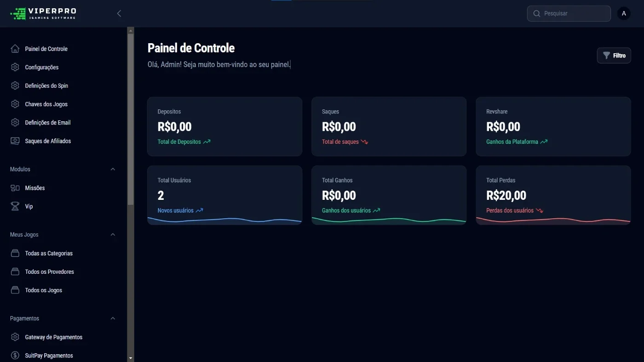Collapse the Pagamentos section

pos(113,318)
